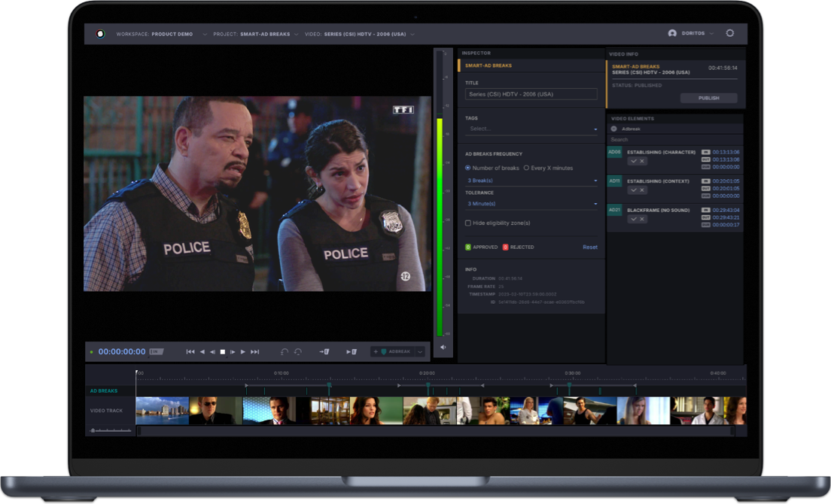Reject AD06 with its X icon
This screenshot has width=831, height=504.
click(x=642, y=161)
